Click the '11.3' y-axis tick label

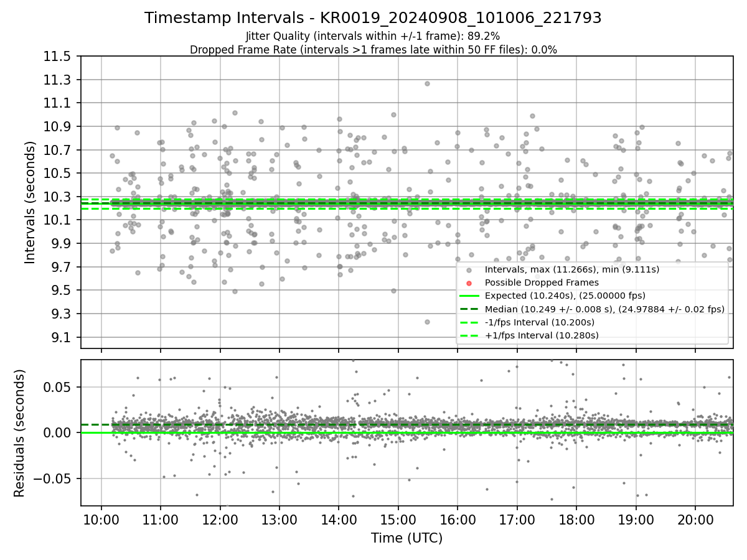tap(58, 80)
